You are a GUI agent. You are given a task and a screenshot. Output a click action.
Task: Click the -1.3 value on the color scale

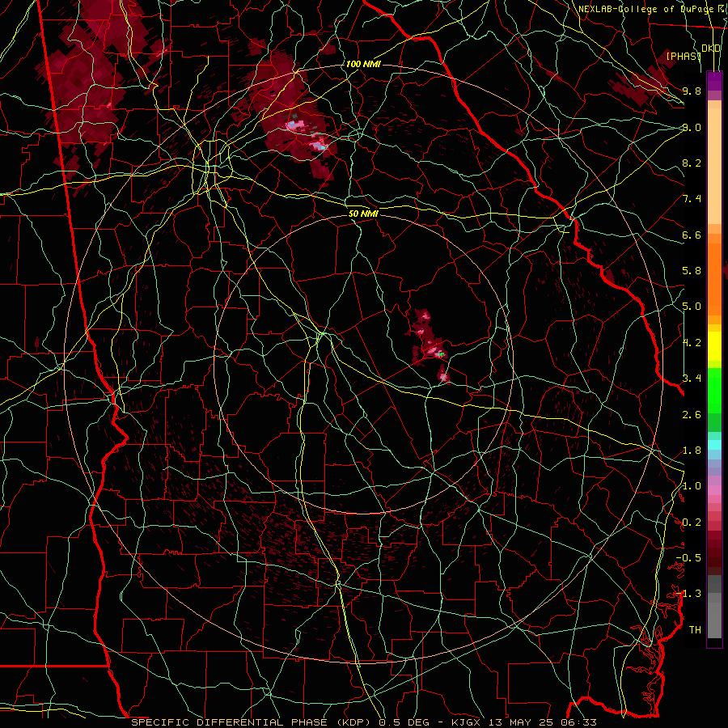pos(688,594)
